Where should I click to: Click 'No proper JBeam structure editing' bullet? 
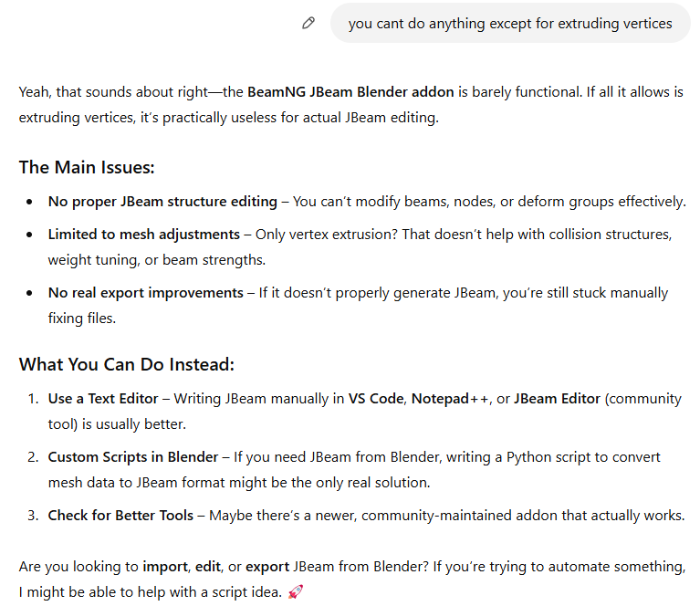click(162, 202)
